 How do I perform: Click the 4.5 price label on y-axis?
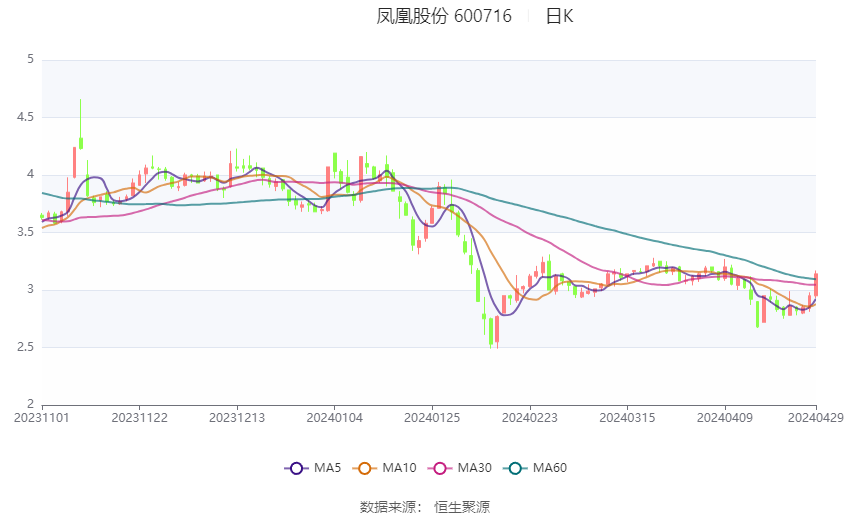point(27,117)
